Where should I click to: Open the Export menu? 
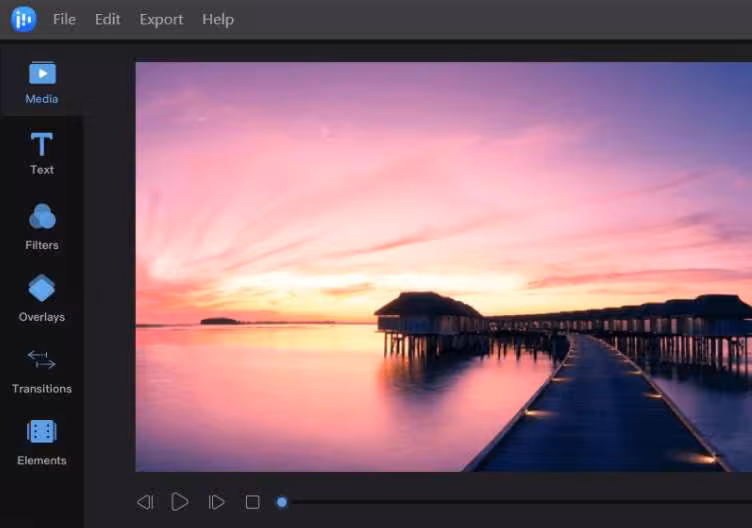[x=161, y=19]
